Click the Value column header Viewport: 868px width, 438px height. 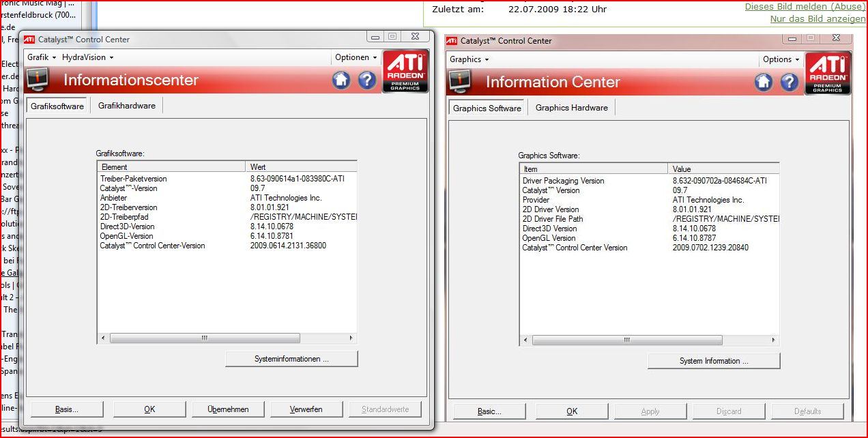click(x=723, y=169)
